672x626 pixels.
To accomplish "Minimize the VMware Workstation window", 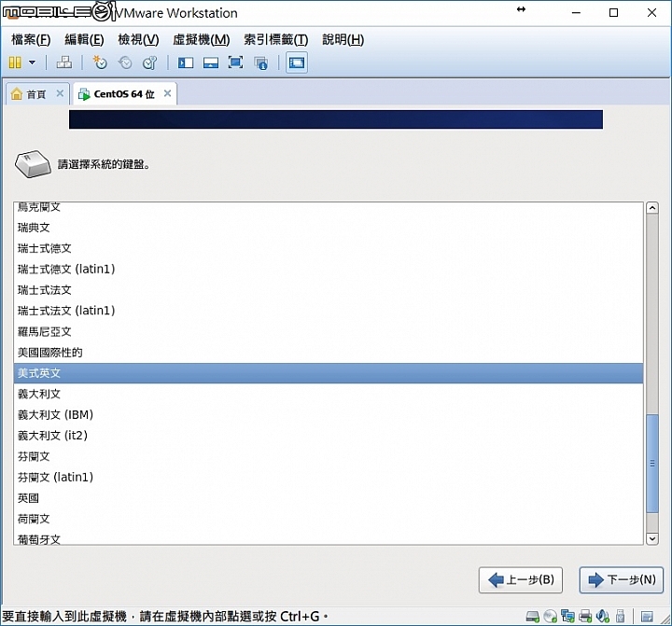I will click(x=576, y=12).
